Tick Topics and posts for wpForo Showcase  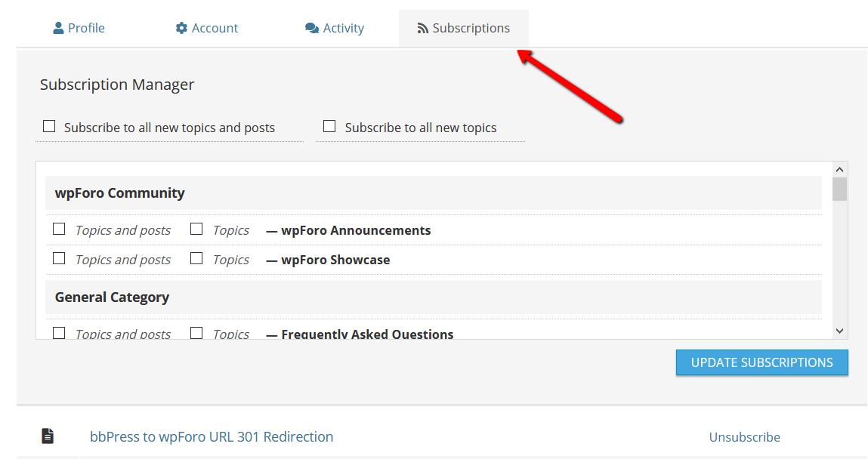(59, 258)
